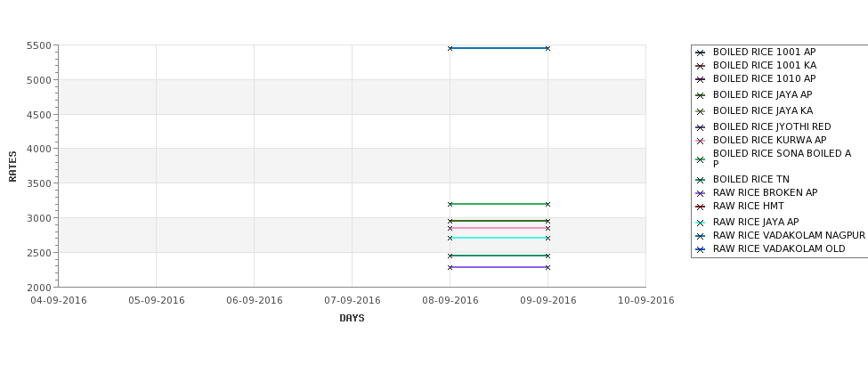
Task: Click the RAW RICE BROKEN AP purple marker
Action: click(x=701, y=193)
